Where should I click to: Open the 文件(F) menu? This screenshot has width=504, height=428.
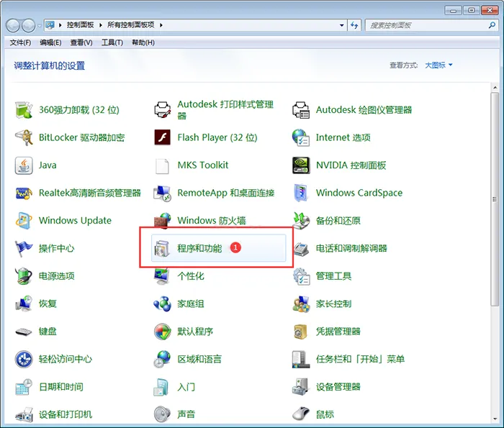point(20,42)
